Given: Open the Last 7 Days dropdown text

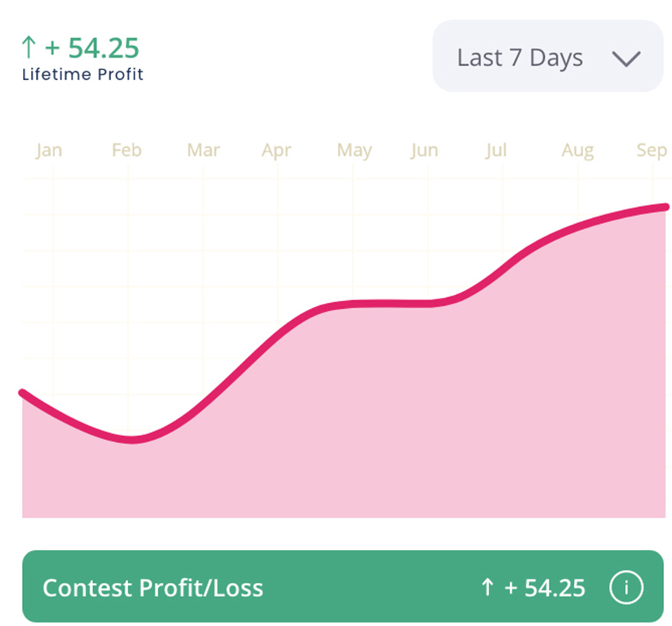Looking at the screenshot, I should tap(520, 58).
